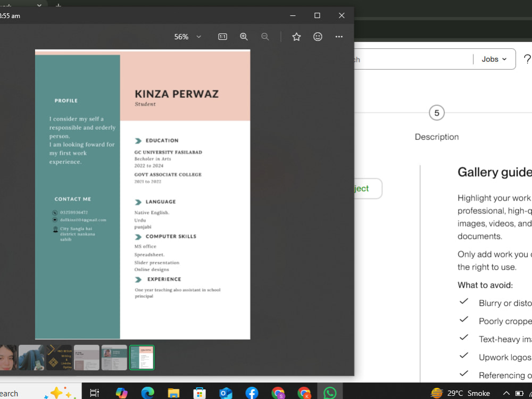Open Chrome profile K from taskbar

(304, 393)
